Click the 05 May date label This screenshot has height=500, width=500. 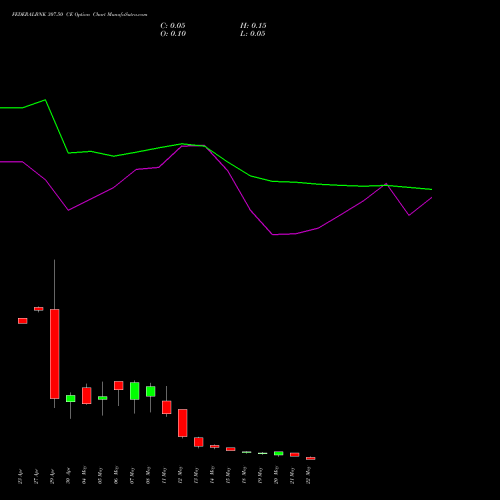click(x=100, y=475)
